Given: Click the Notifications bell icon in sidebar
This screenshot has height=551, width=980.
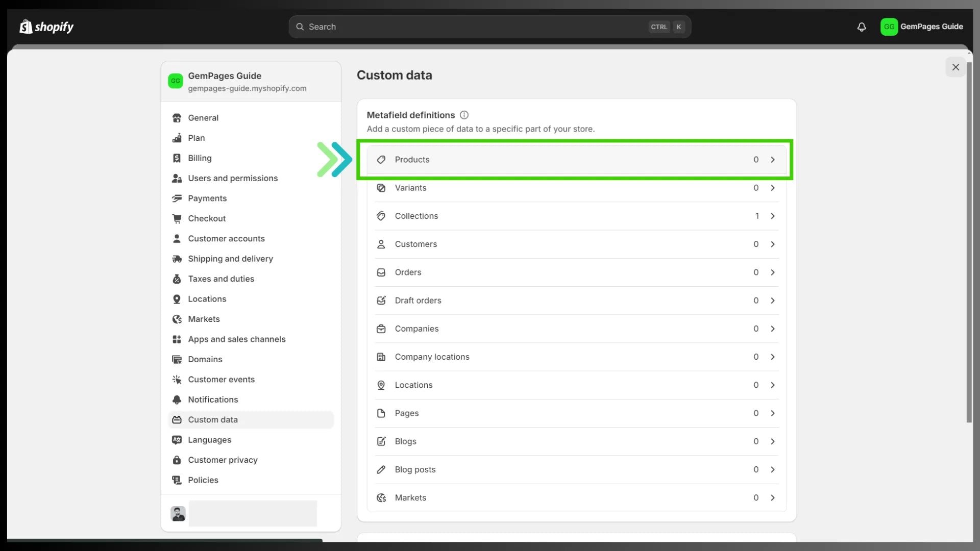Looking at the screenshot, I should pyautogui.click(x=177, y=399).
